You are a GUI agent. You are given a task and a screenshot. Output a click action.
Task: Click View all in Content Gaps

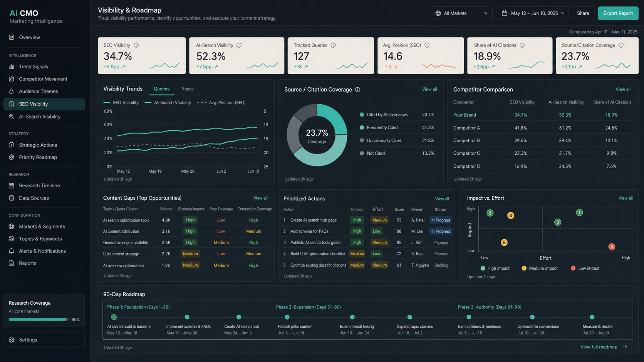(260, 198)
